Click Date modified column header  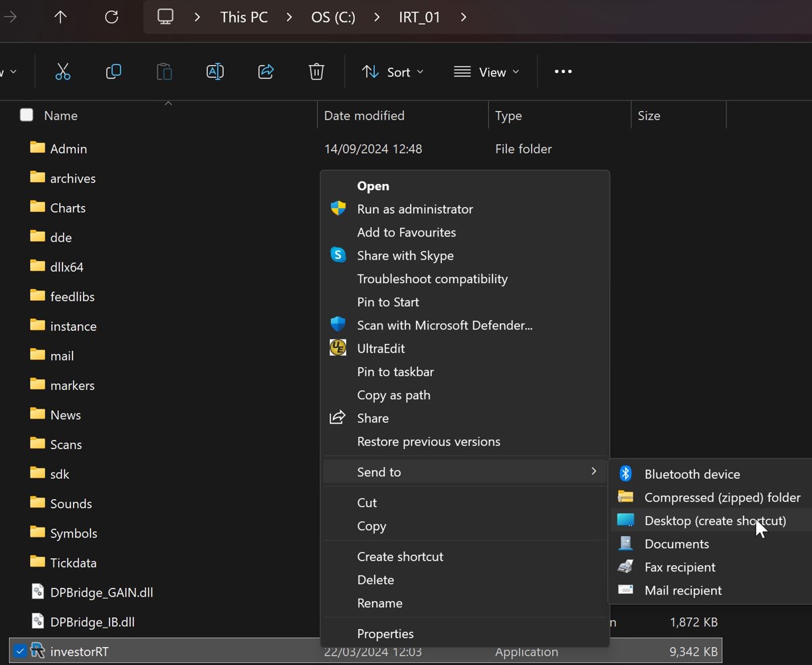(364, 116)
